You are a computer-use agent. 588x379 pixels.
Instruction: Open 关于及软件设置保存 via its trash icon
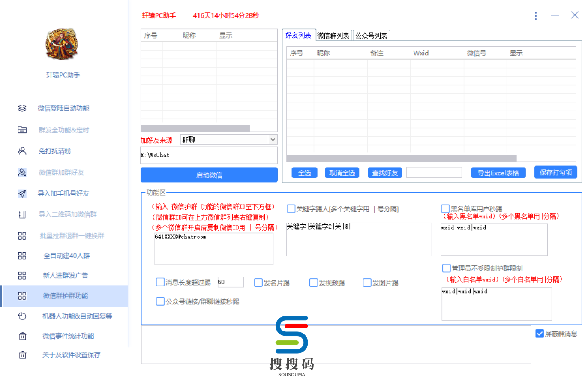[x=22, y=355]
